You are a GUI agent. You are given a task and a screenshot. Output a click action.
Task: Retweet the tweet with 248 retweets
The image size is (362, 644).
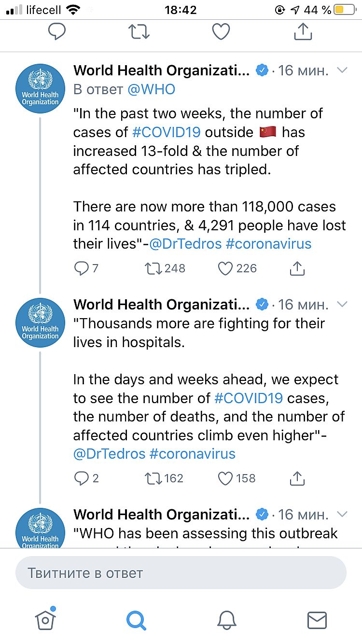[x=153, y=268]
